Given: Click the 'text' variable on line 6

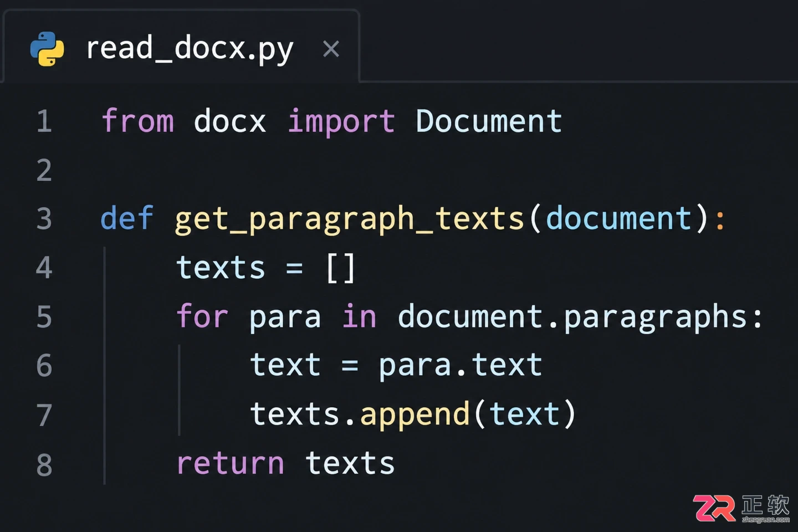Looking at the screenshot, I should pyautogui.click(x=285, y=366).
